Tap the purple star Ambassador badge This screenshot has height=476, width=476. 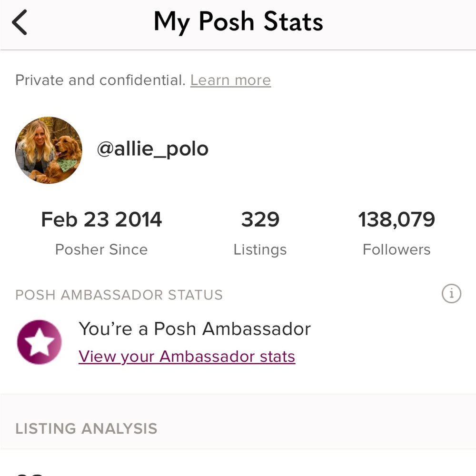coord(39,343)
